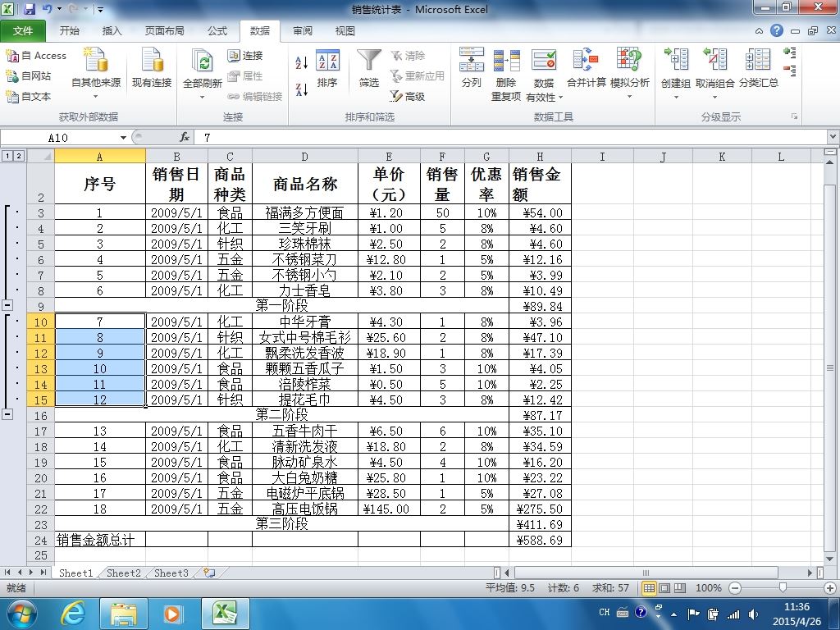
Task: Click the zoom slider handle
Action: 783,588
